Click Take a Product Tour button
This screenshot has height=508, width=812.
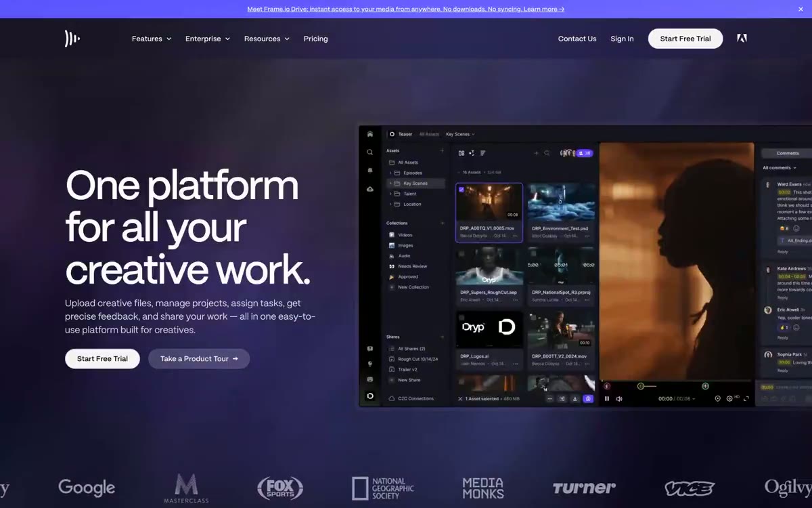pos(199,358)
